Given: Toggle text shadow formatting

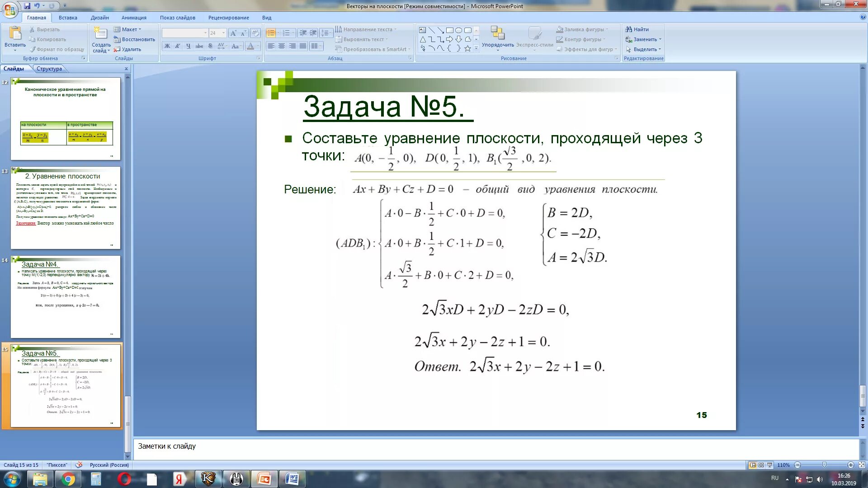Looking at the screenshot, I should click(x=210, y=46).
